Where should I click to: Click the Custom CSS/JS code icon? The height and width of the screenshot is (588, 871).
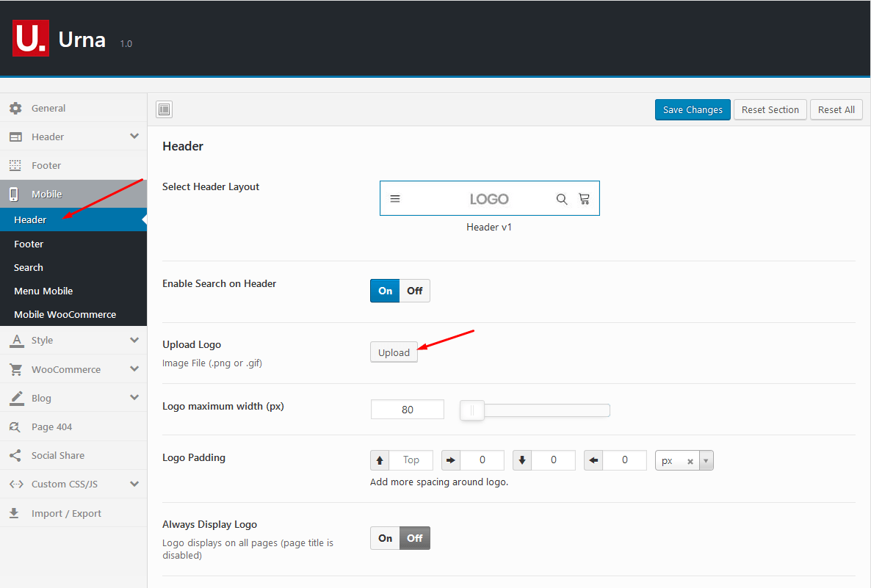(16, 484)
